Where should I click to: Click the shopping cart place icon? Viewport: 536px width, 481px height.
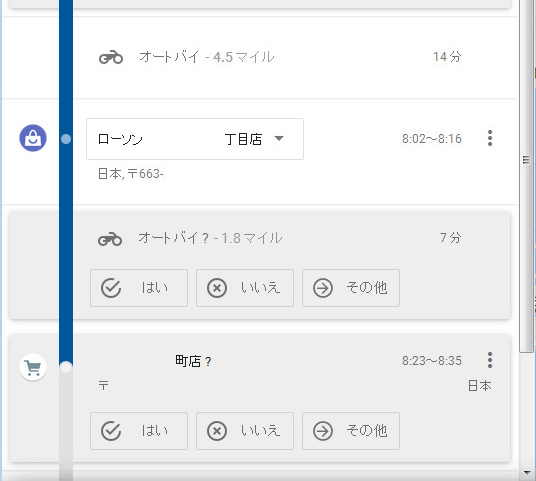33,368
